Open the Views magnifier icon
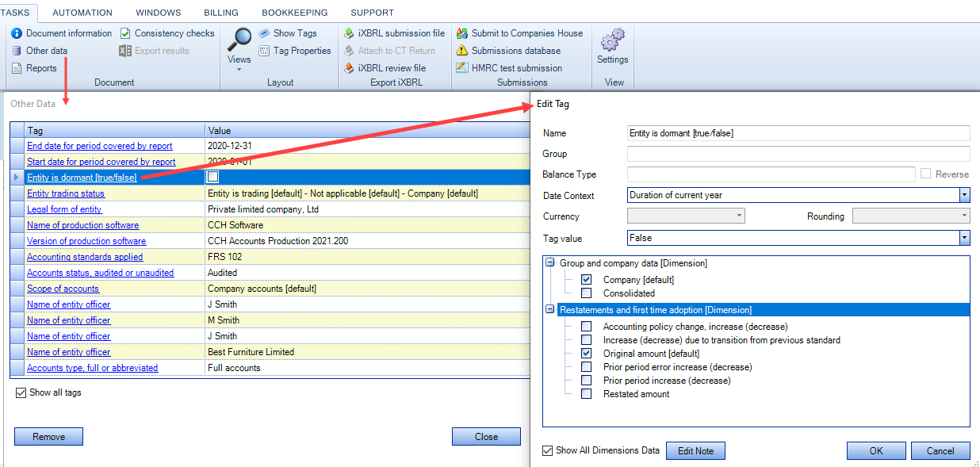 (239, 39)
